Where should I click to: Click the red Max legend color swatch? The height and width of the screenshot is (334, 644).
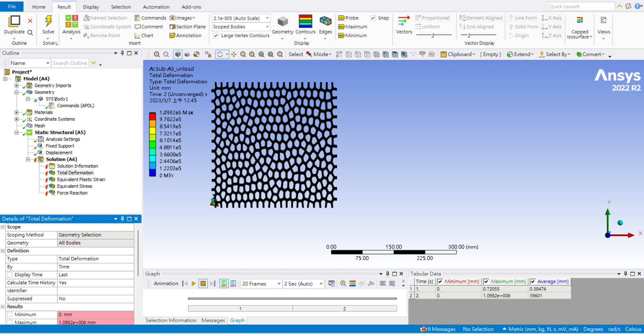click(152, 116)
